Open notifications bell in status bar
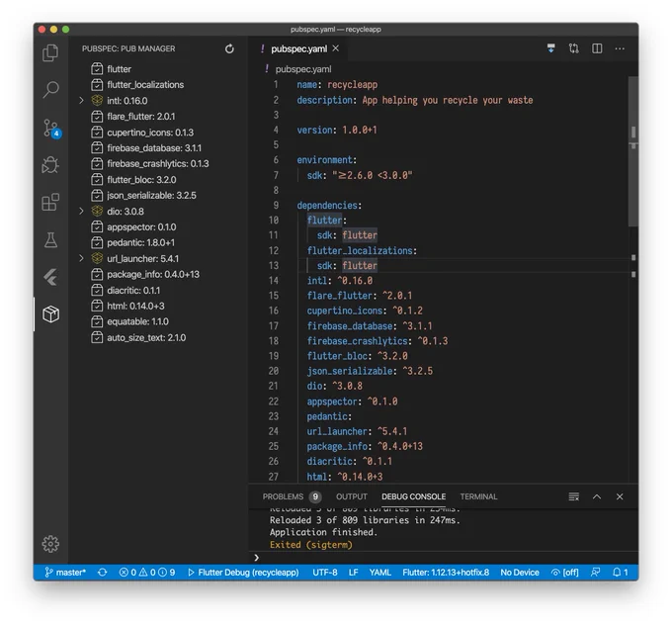672x625 pixels. tap(621, 573)
